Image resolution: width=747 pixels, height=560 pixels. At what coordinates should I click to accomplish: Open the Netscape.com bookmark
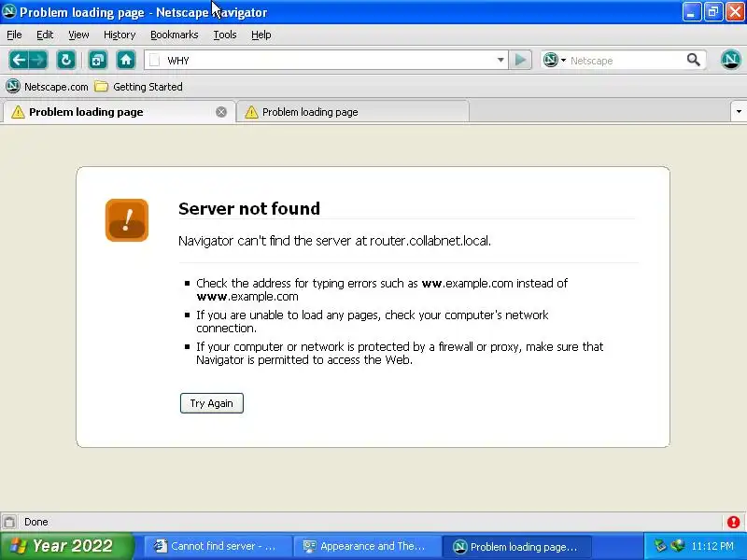coord(48,87)
